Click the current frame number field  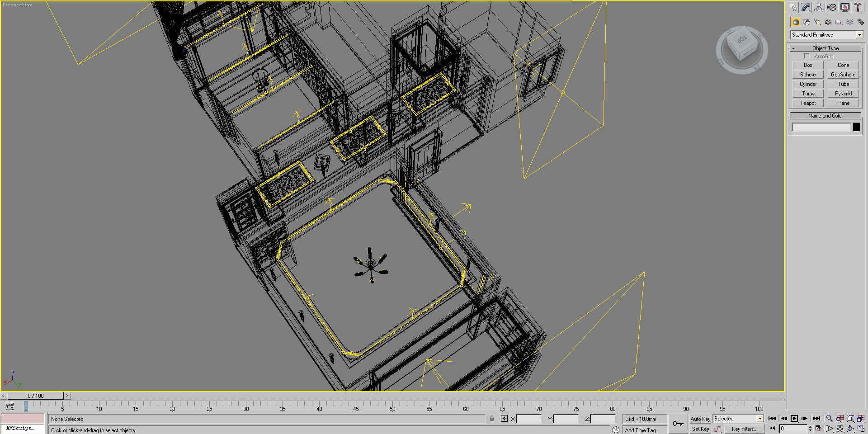point(793,429)
